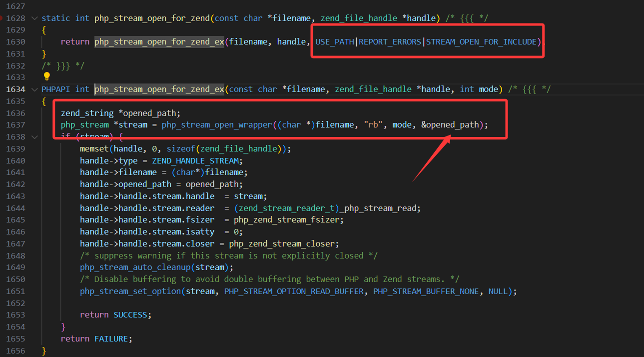Click STREAM_OPEN_FOR_INCLUDE in the return statement
Screen dimensions: 644x357
(481, 42)
